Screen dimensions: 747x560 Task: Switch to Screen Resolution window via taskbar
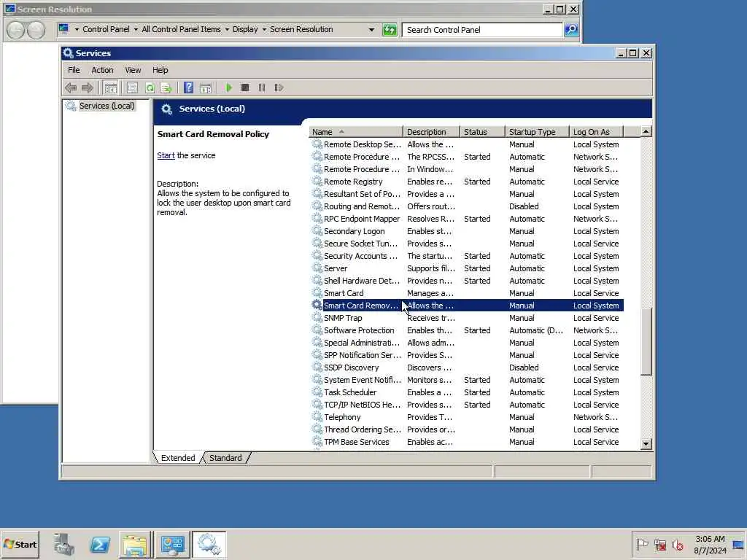coord(172,544)
